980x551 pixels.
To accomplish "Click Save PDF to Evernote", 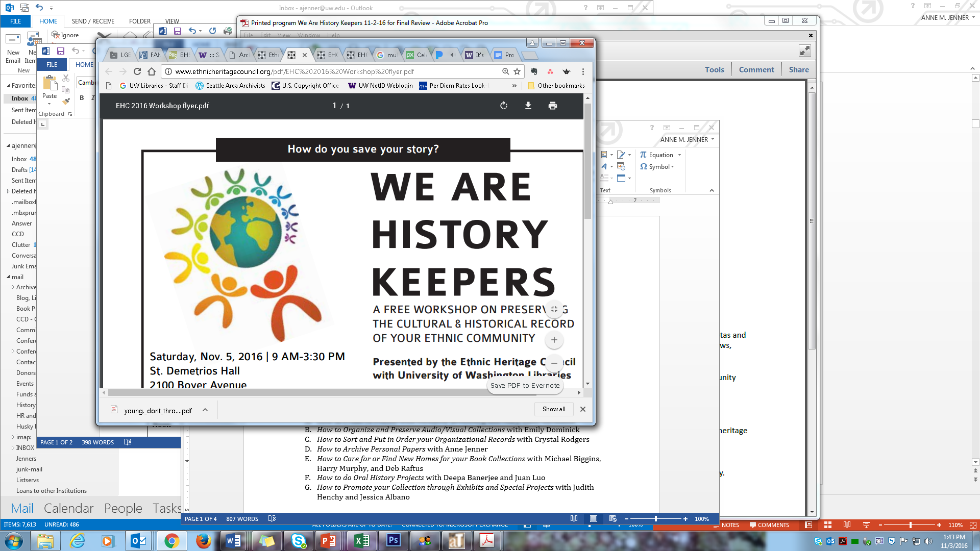I will tap(525, 386).
